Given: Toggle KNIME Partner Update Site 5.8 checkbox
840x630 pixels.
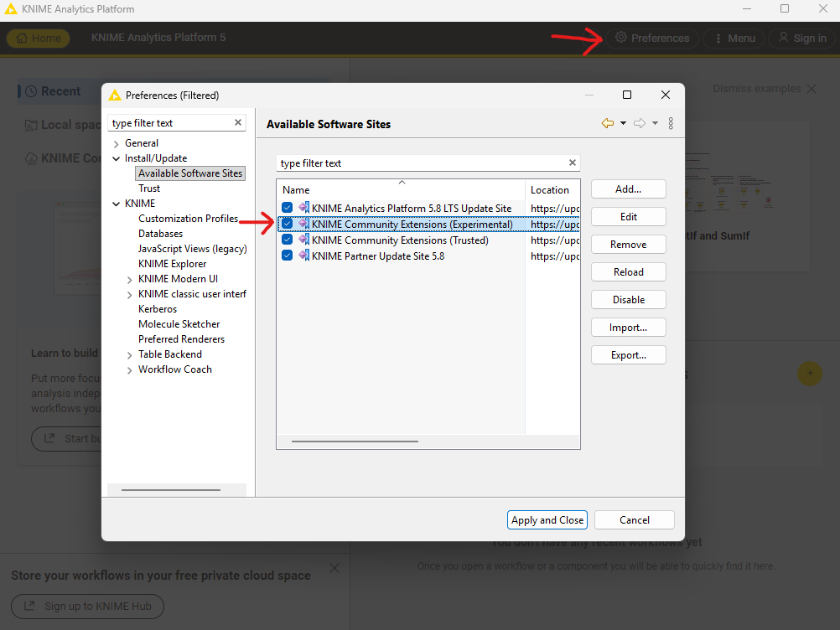Looking at the screenshot, I should [x=288, y=256].
